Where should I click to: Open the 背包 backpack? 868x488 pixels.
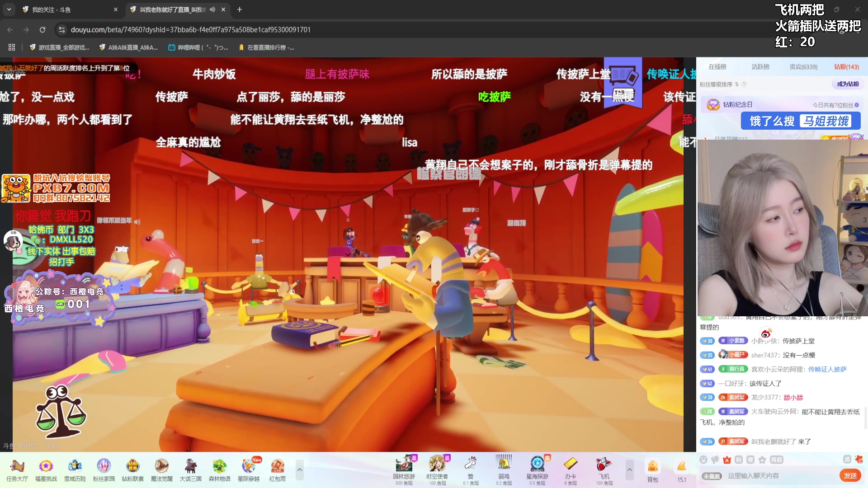653,471
